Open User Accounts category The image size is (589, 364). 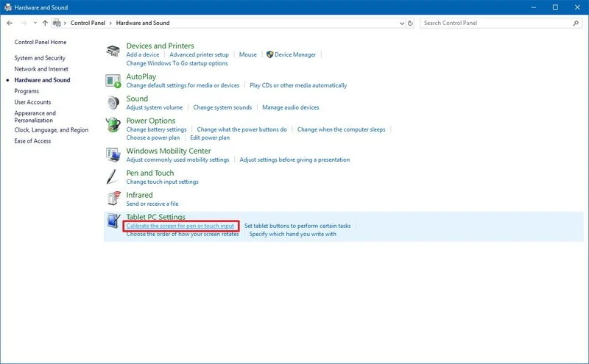32,102
